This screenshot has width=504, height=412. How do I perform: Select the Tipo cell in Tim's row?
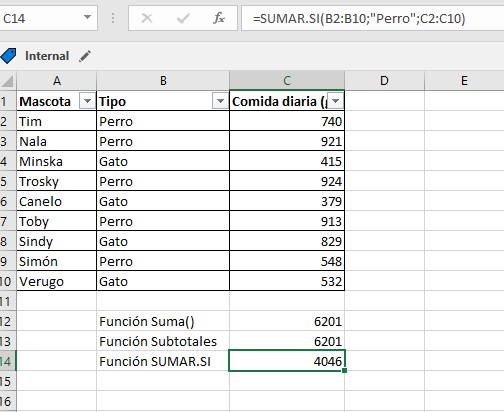[163, 121]
